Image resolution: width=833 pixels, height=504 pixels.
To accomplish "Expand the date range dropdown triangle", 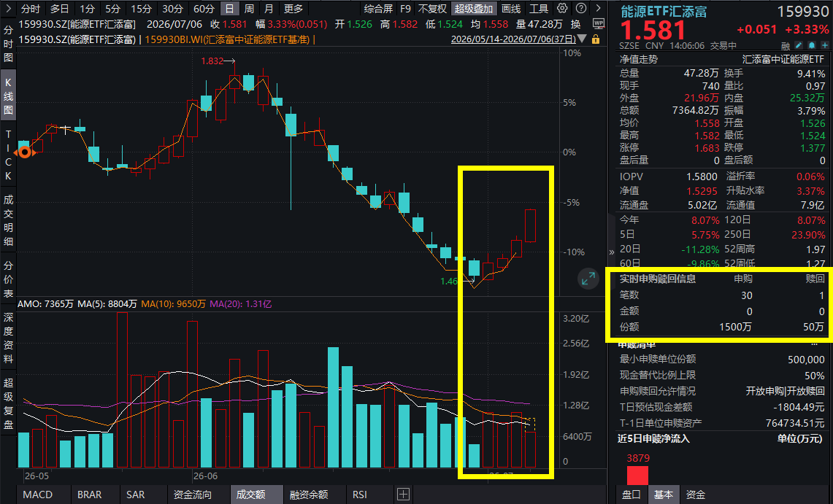I will point(582,39).
